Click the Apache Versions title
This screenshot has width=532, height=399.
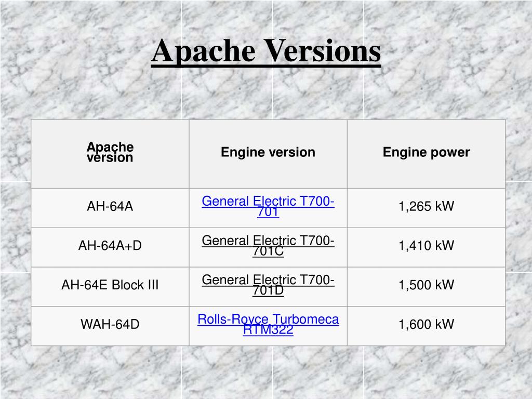click(266, 51)
